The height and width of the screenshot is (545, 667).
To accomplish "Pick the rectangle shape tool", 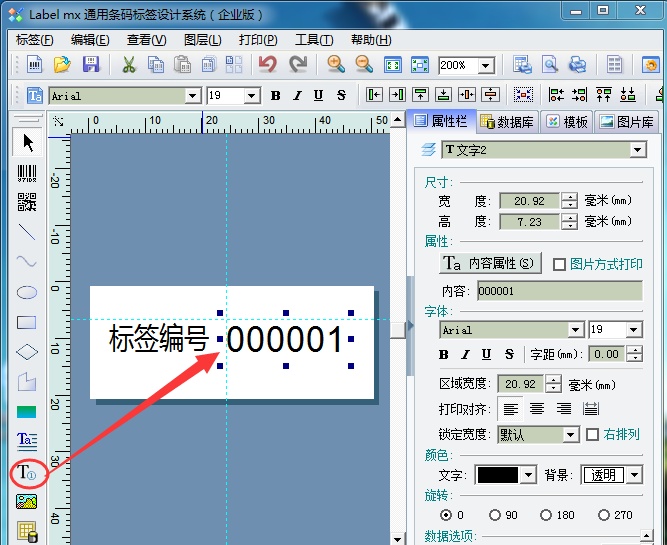I will click(27, 323).
